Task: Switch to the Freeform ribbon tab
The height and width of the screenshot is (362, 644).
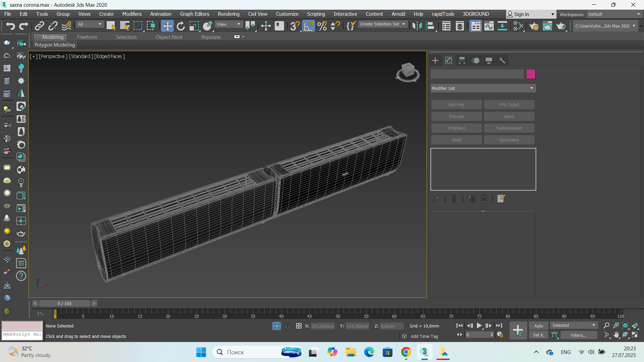Action: click(x=87, y=37)
